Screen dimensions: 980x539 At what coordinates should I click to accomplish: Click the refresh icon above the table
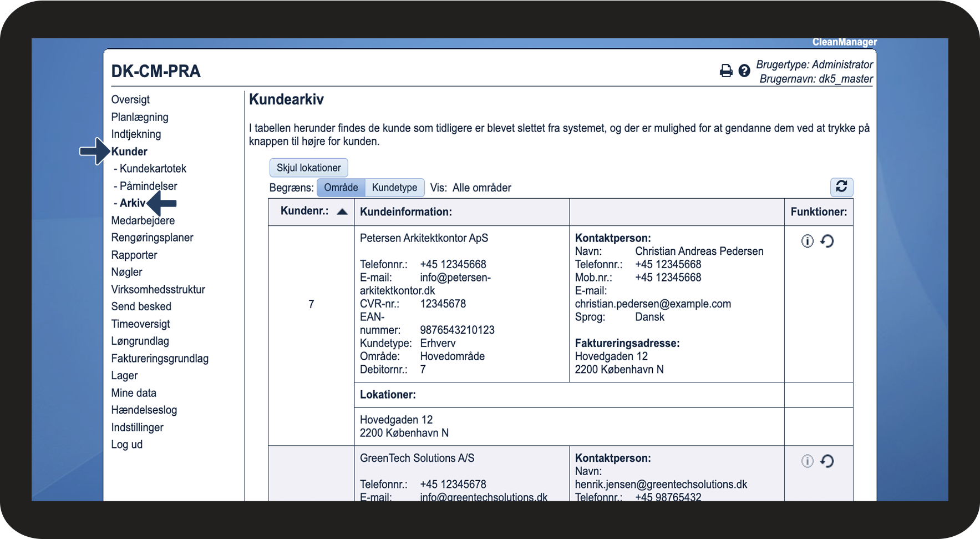pyautogui.click(x=841, y=187)
